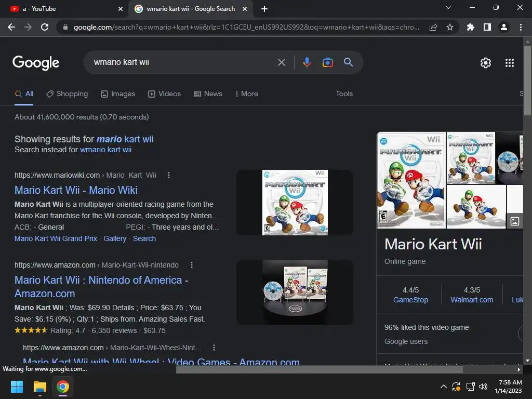
Task: Click the vertical page scrollbar thumb
Action: (527, 81)
